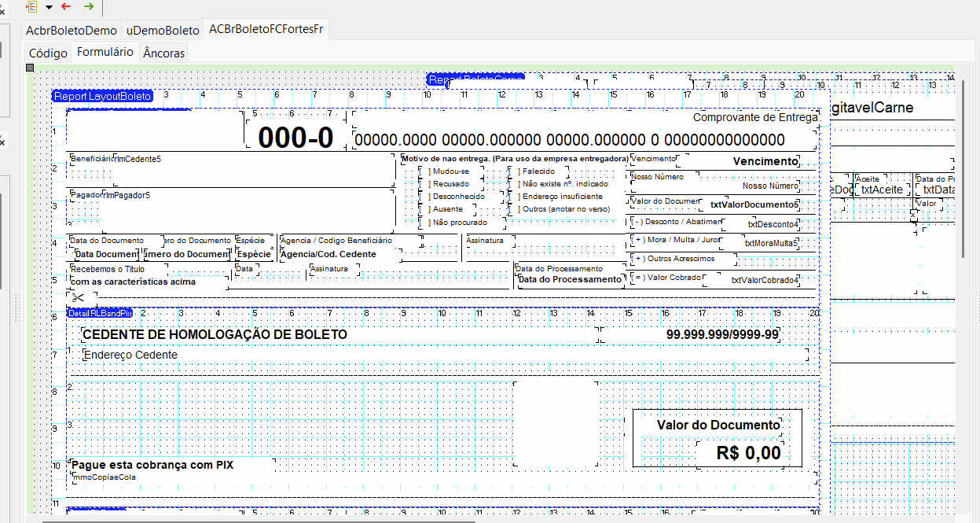Select the txtValorDocumento5 field

coord(754,204)
